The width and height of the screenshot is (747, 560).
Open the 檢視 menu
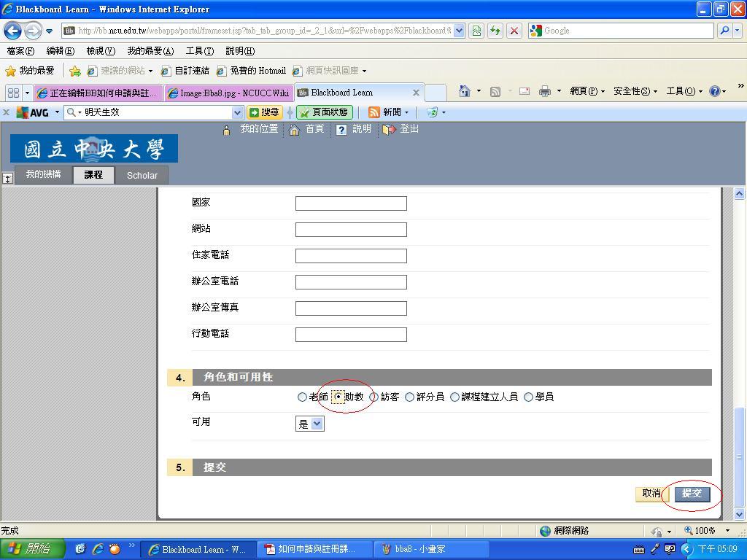tap(100, 51)
